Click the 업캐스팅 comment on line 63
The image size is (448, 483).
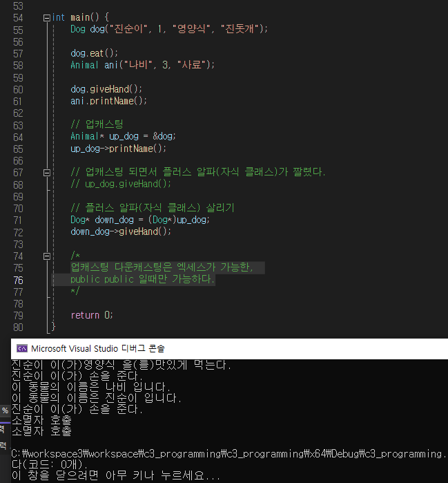click(x=97, y=124)
